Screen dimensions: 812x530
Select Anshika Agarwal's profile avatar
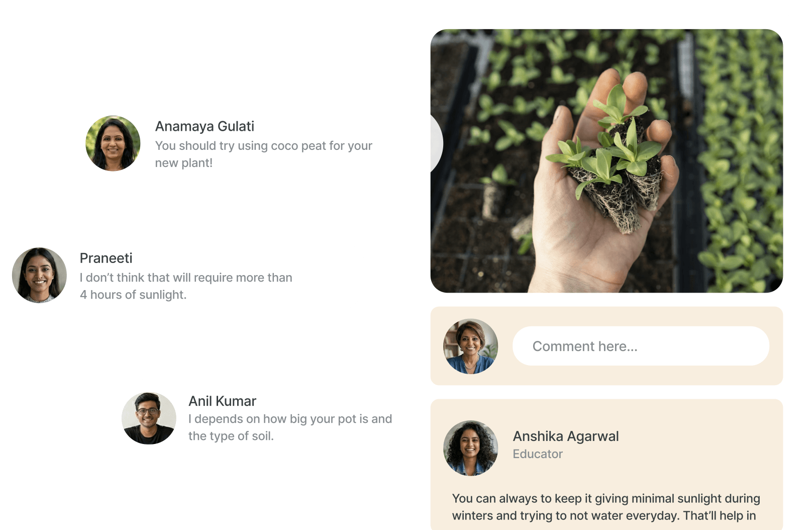(471, 448)
